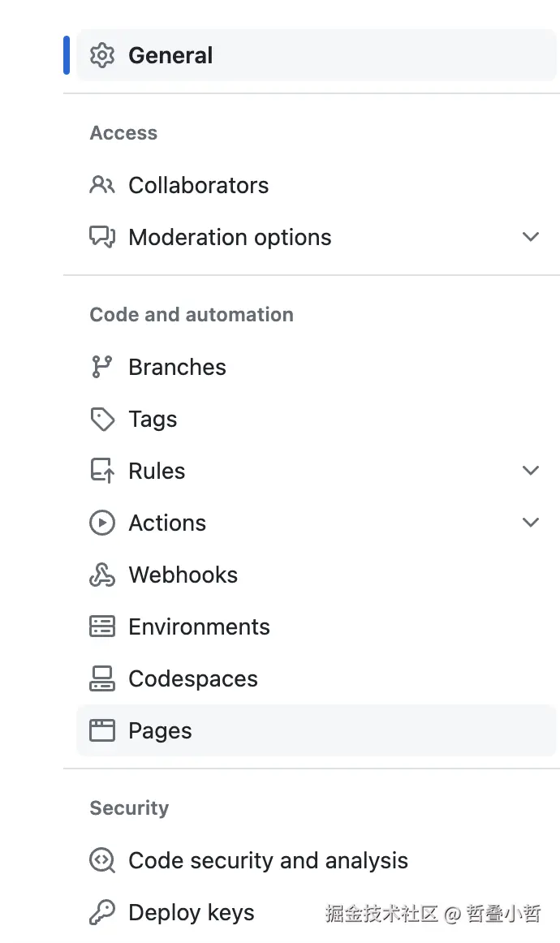Click the people icon for Collaborators

pyautogui.click(x=102, y=185)
